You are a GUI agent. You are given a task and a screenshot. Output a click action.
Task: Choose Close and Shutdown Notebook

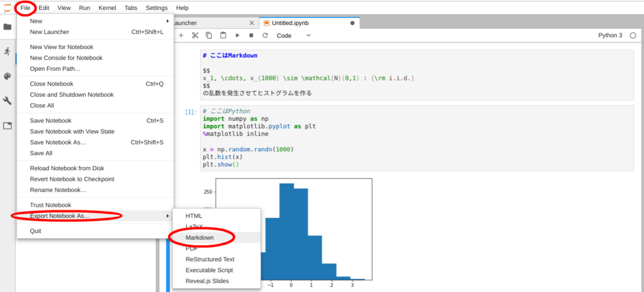point(96,94)
